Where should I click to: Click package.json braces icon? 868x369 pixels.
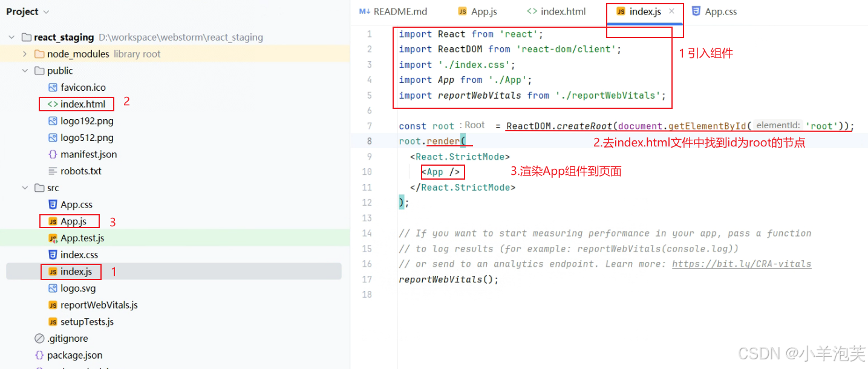(x=39, y=355)
